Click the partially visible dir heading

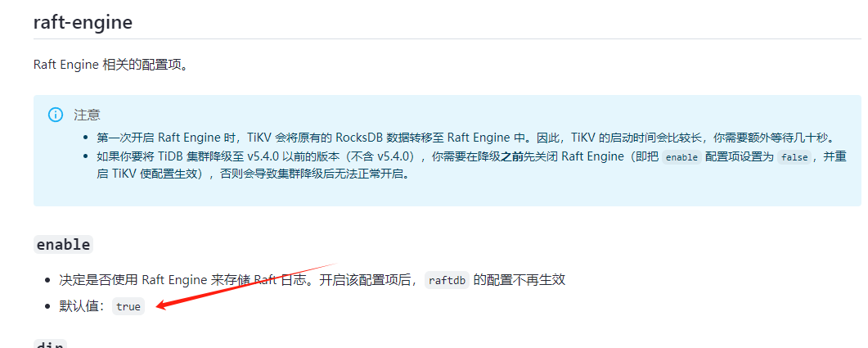51,344
